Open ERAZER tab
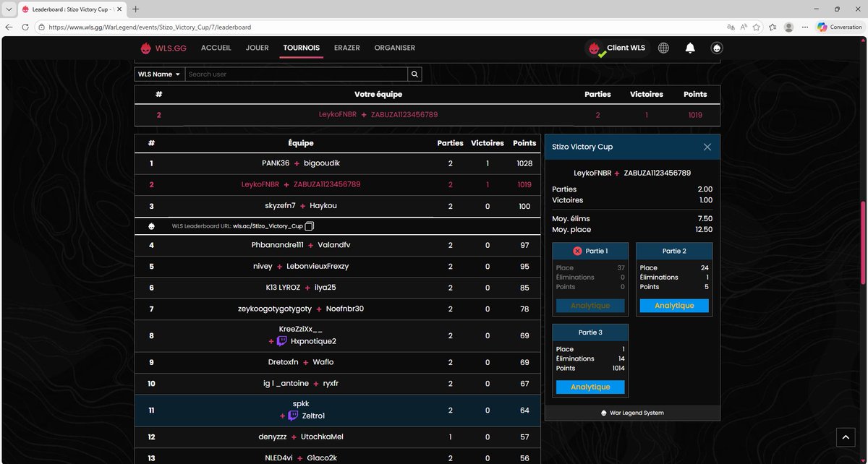 (347, 48)
